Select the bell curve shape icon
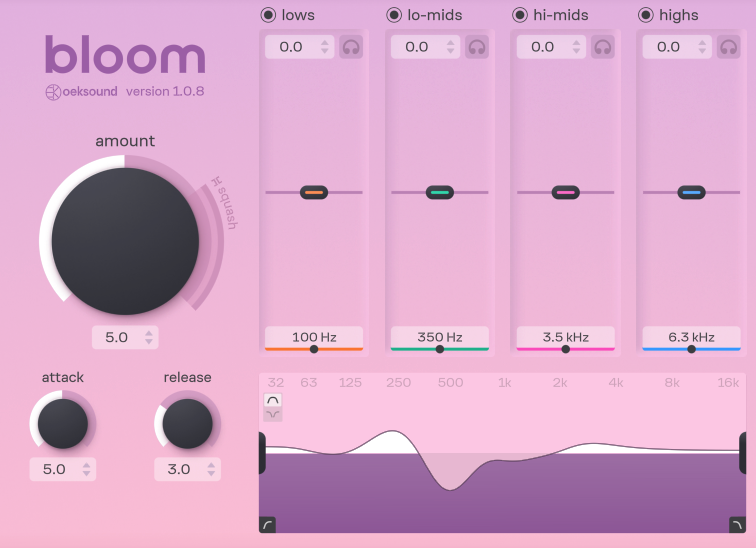756x548 pixels. (x=273, y=400)
